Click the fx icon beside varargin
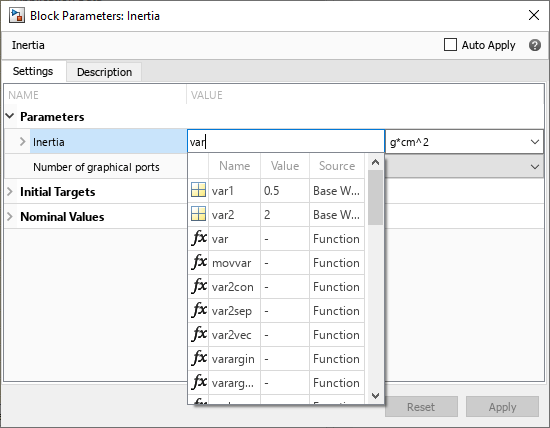The image size is (550, 428). click(199, 358)
